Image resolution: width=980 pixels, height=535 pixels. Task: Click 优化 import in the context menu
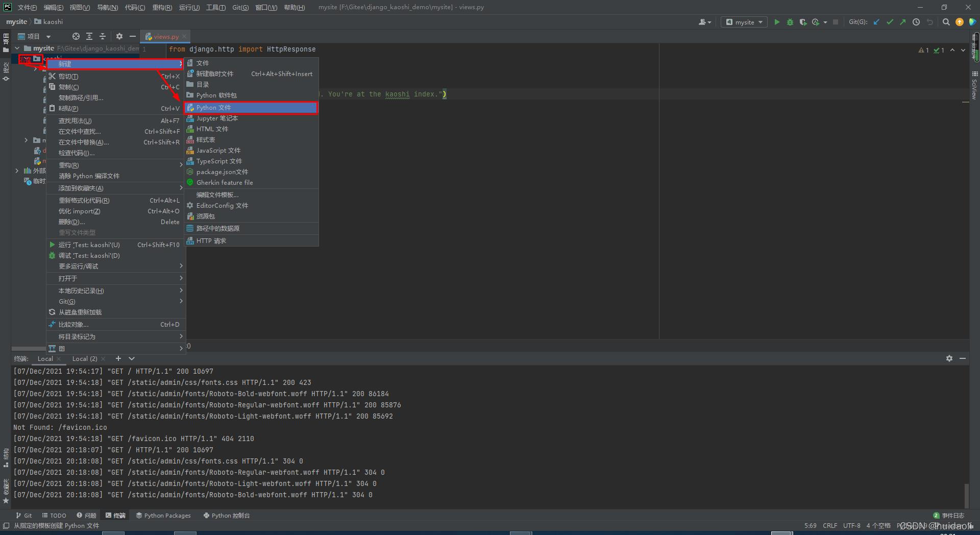(x=115, y=211)
